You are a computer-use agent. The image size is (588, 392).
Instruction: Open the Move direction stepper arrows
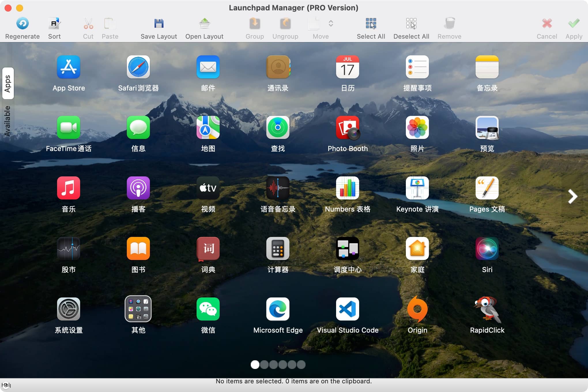(x=331, y=24)
